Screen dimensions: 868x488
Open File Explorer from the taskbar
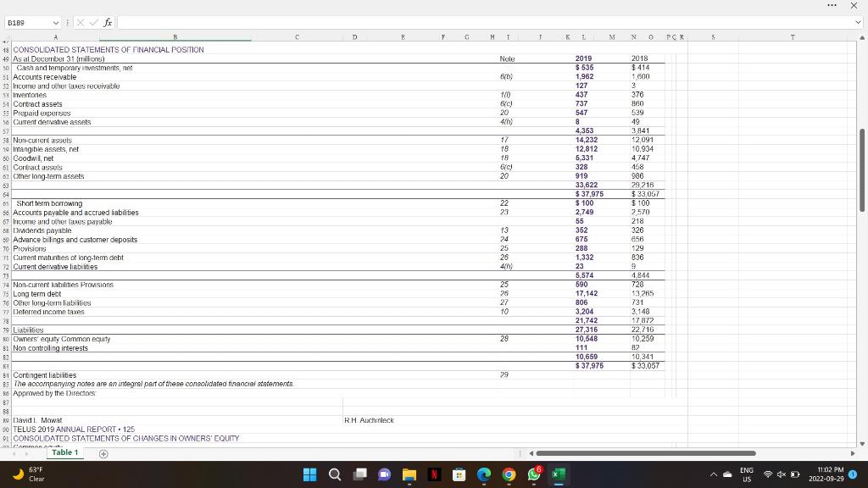[409, 474]
